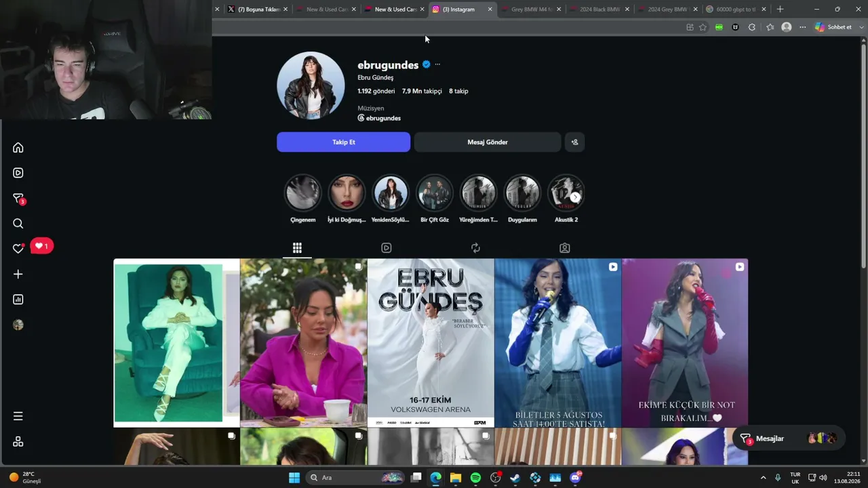
Task: Open the Meta apps grid icon in the sidebar
Action: [18, 441]
